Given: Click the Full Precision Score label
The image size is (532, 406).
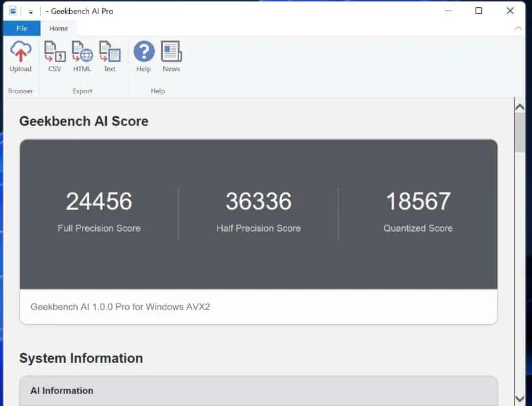Looking at the screenshot, I should (99, 228).
